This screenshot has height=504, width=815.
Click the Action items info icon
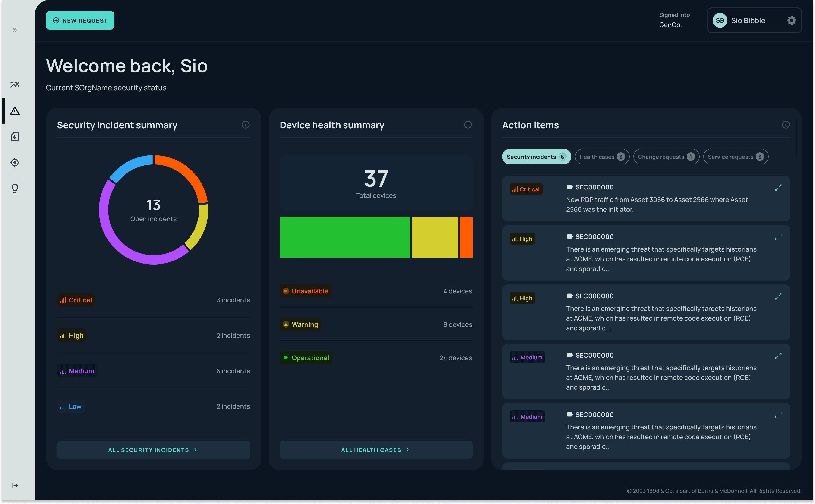coord(785,125)
